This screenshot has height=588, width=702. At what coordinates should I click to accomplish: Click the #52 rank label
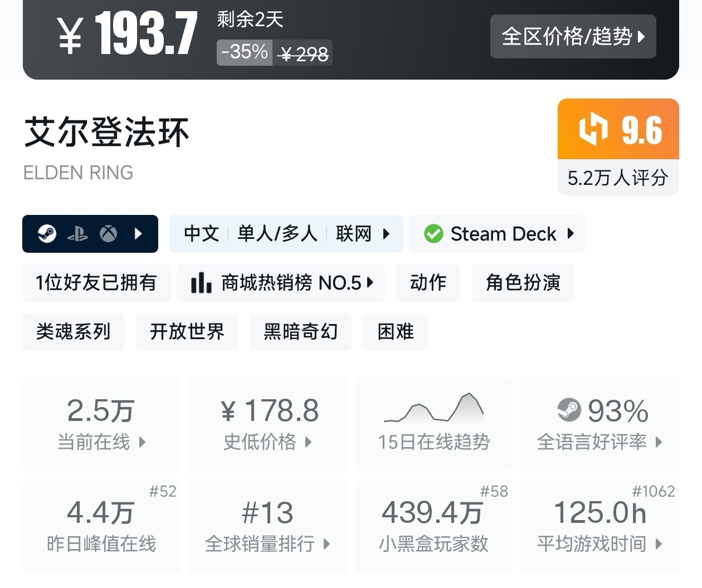pyautogui.click(x=163, y=491)
